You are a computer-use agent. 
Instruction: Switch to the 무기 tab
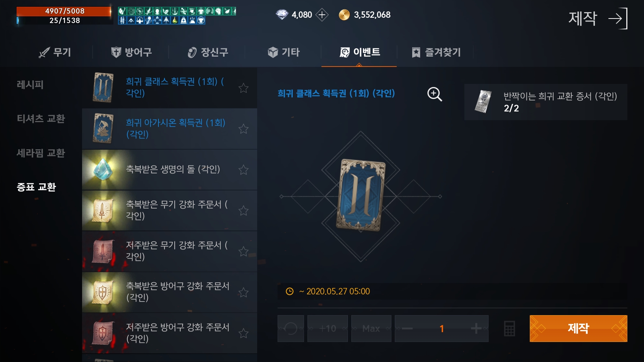[55, 52]
